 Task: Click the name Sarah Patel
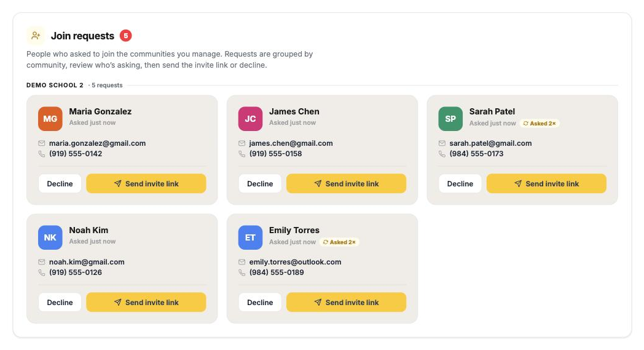pyautogui.click(x=492, y=111)
